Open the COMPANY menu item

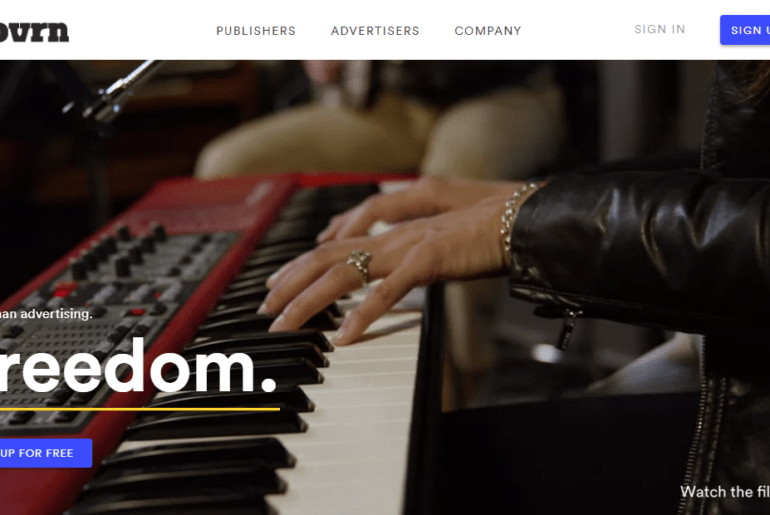click(x=488, y=31)
